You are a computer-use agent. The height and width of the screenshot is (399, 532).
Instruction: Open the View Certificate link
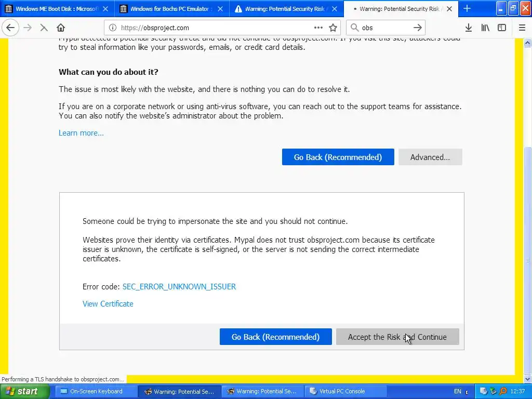(x=108, y=303)
